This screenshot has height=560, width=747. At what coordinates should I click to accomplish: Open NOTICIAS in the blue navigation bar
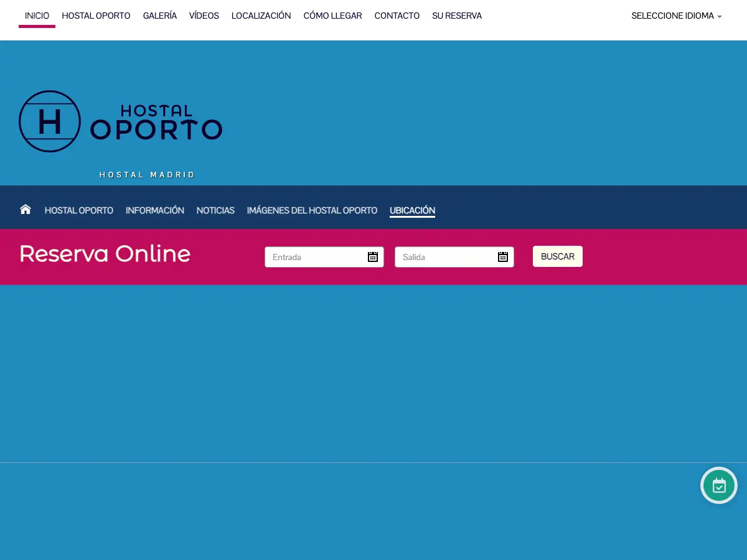(x=215, y=210)
